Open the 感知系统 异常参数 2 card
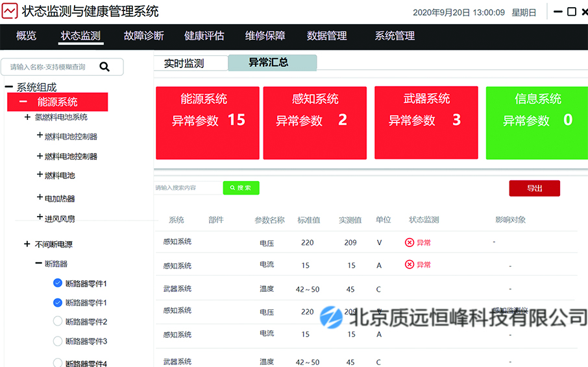Image resolution: width=588 pixels, height=367 pixels. click(315, 123)
